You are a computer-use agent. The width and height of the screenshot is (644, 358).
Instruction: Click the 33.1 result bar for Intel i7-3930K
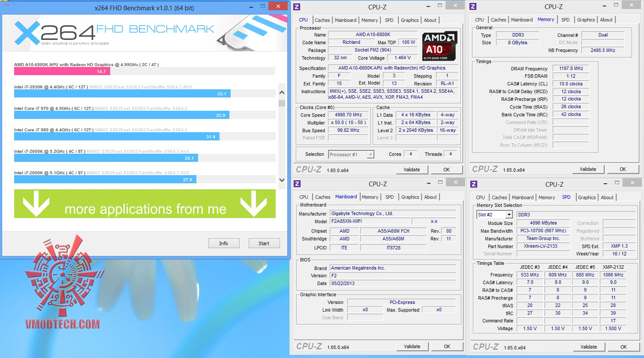(x=122, y=94)
